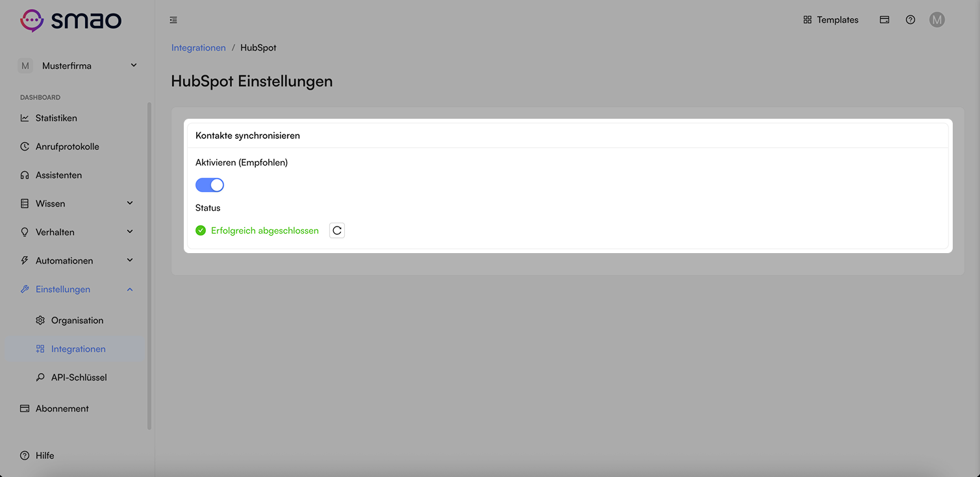Screen dimensions: 980x477
Task: Open the user avatar M menu
Action: 936,20
